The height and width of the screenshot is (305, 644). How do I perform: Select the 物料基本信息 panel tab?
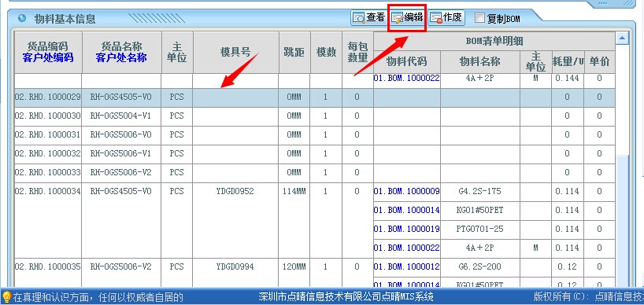(x=65, y=19)
